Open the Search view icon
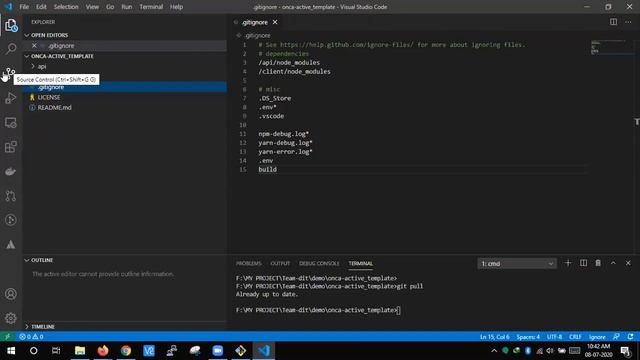Image resolution: width=640 pixels, height=360 pixels. coord(11,49)
